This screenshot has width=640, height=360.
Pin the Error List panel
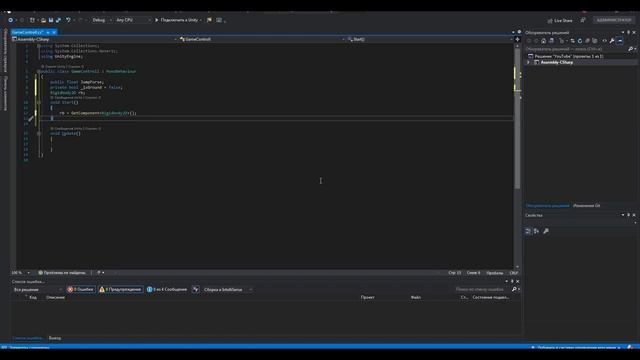512,282
